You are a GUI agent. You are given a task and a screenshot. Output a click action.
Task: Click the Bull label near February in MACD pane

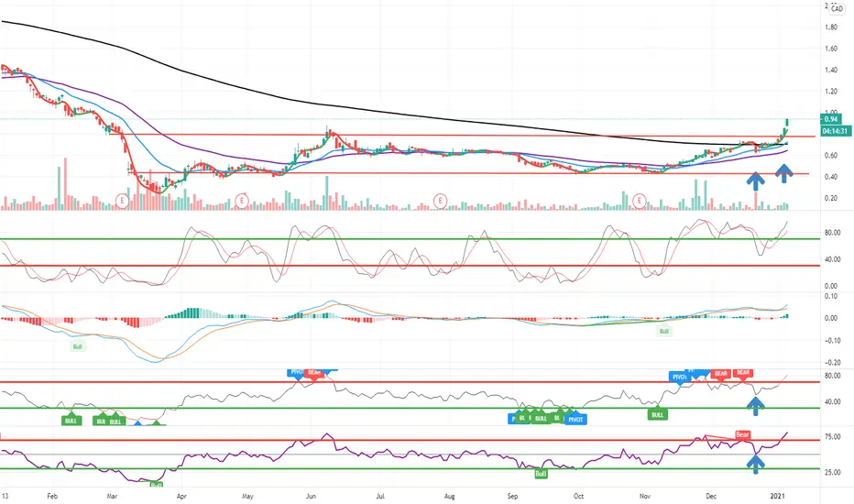pos(78,346)
